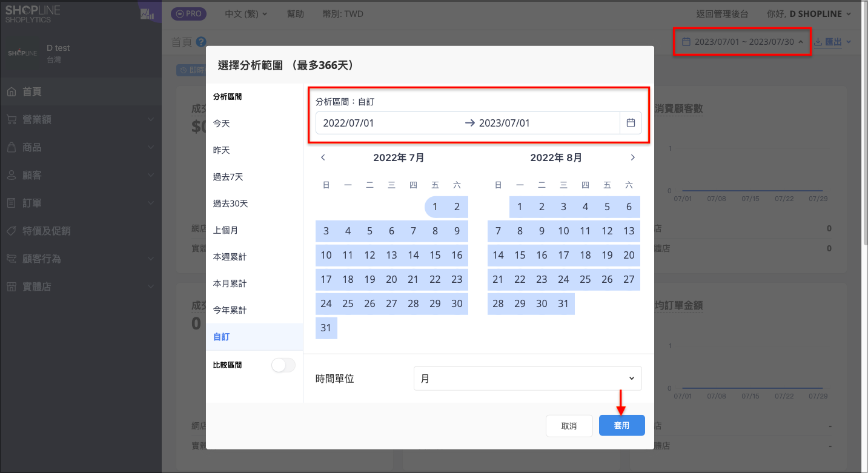Click the 套用 apply button
Image resolution: width=868 pixels, height=473 pixels.
pyautogui.click(x=621, y=426)
